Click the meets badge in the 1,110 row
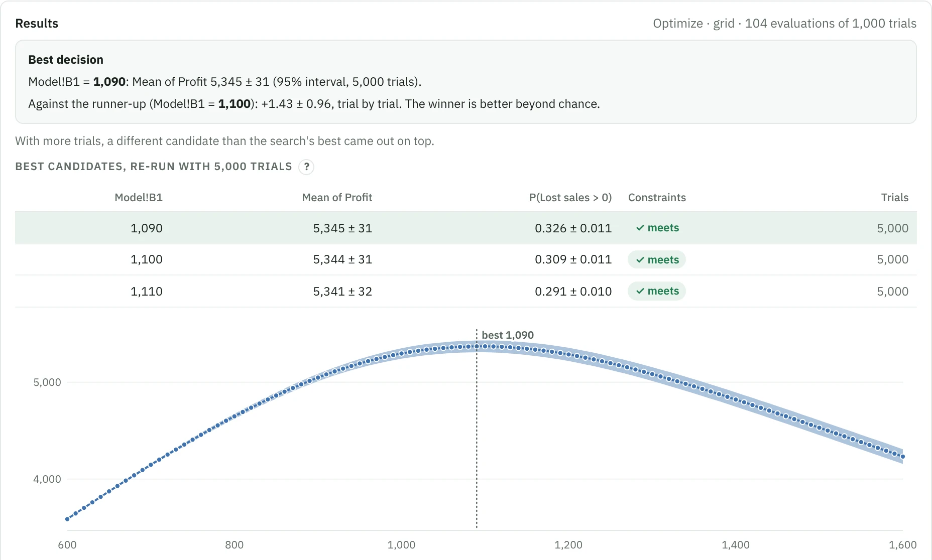 (x=657, y=291)
